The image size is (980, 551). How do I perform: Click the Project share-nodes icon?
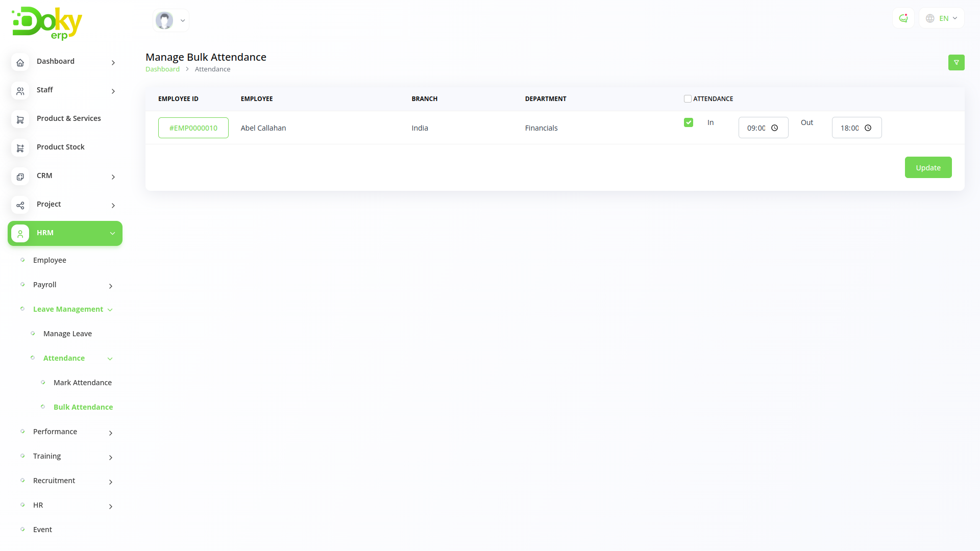(x=20, y=205)
